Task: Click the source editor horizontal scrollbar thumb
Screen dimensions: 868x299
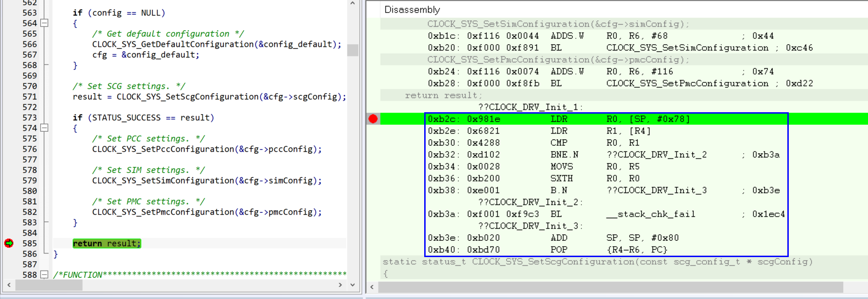Action: [49, 285]
